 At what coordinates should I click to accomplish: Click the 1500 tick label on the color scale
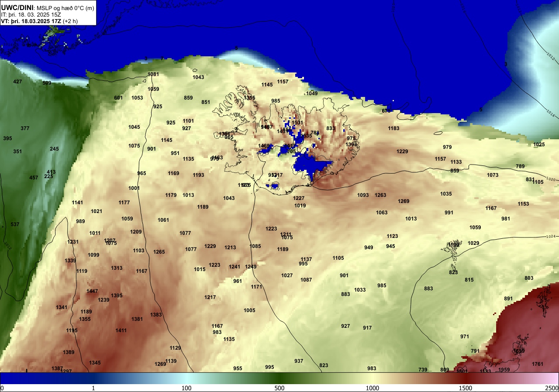point(465,388)
